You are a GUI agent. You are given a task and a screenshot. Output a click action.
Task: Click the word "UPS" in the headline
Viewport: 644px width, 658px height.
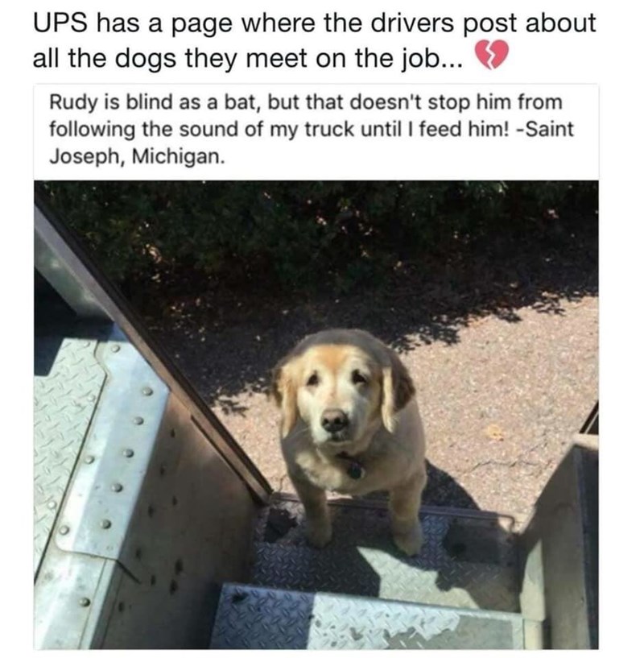click(60, 23)
